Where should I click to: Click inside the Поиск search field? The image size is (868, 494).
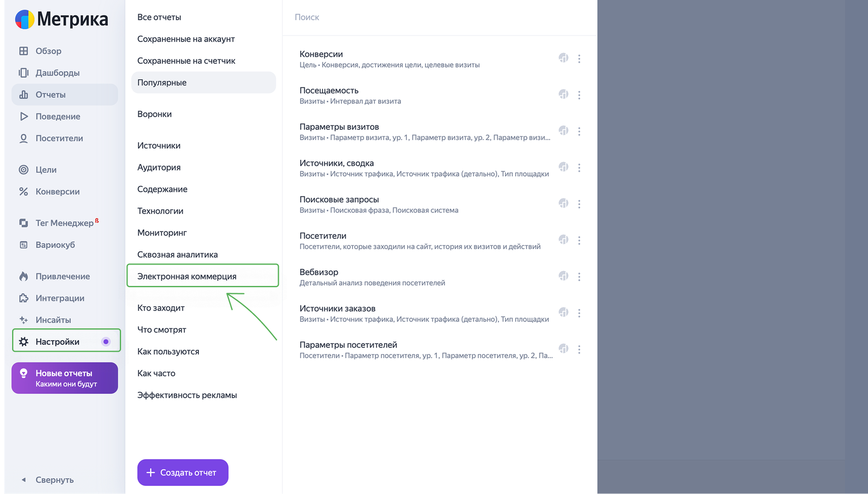click(x=407, y=17)
